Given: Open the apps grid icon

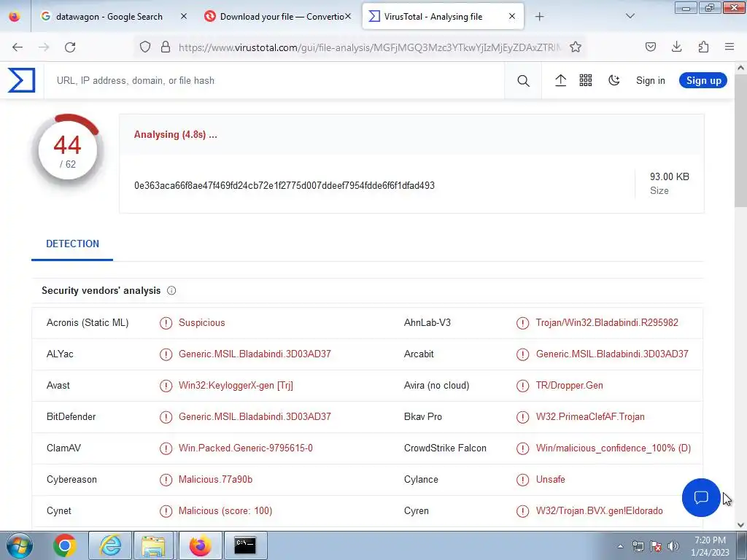Looking at the screenshot, I should 586,80.
